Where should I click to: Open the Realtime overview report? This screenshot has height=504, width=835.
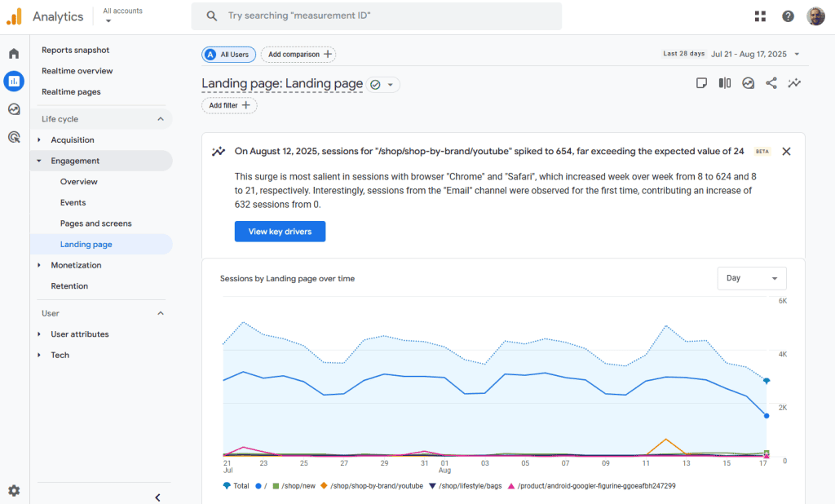[x=77, y=71]
